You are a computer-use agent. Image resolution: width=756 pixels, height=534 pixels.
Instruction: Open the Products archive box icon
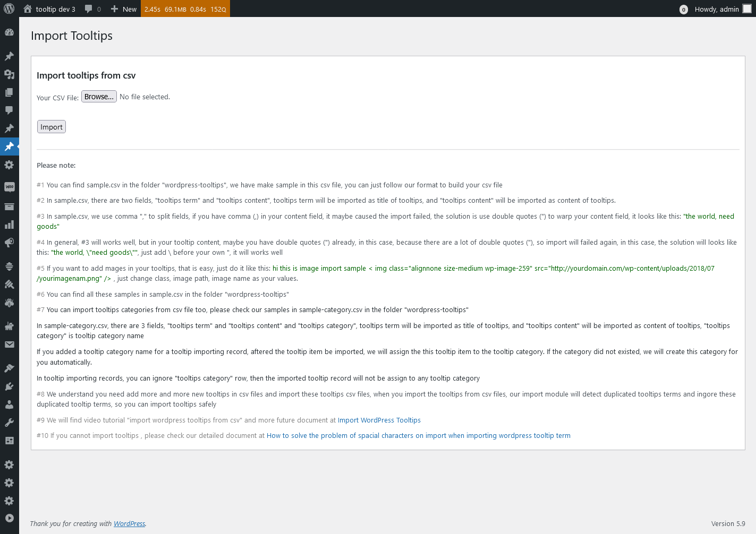[9, 206]
